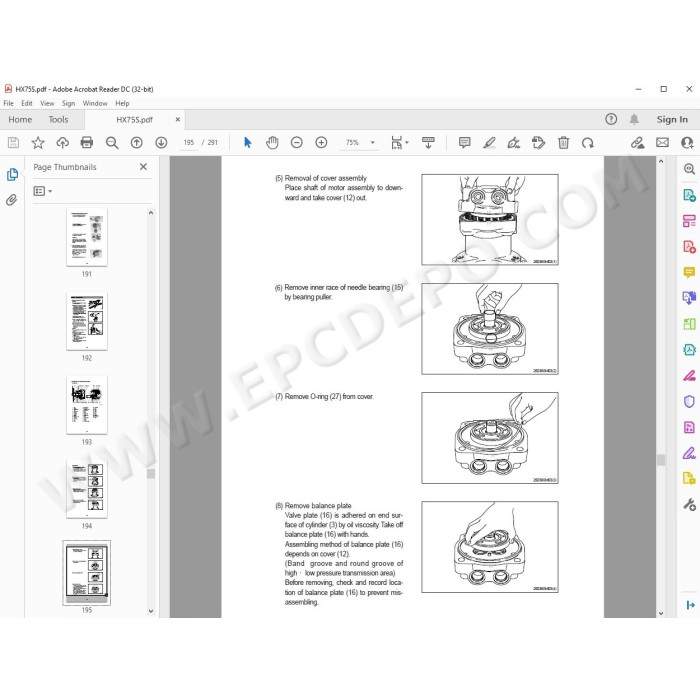Viewport: 700px width, 700px height.
Task: Open Comment tool in right pane
Action: click(689, 272)
